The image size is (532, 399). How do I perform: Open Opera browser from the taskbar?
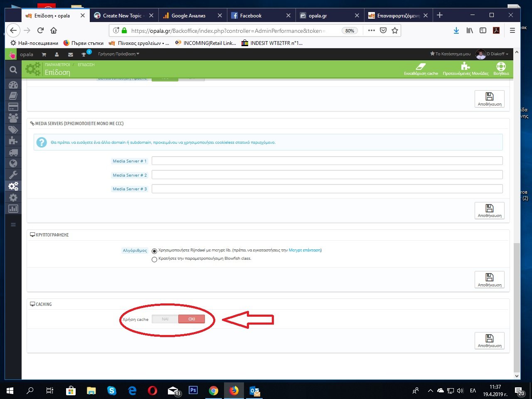pyautogui.click(x=153, y=391)
